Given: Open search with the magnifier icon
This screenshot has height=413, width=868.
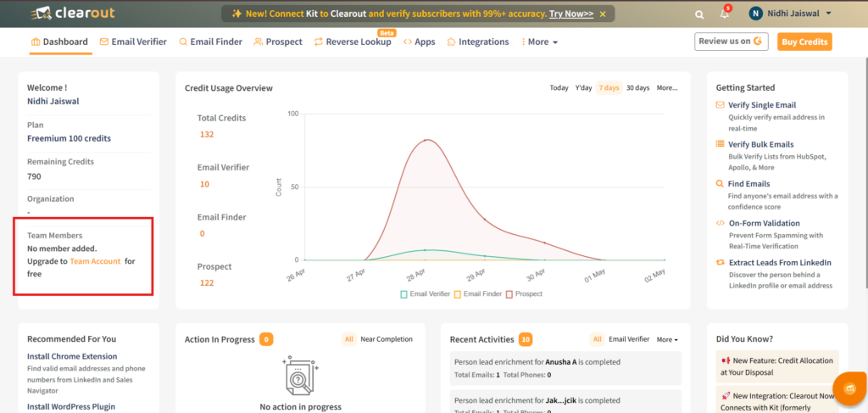Looking at the screenshot, I should [x=699, y=14].
